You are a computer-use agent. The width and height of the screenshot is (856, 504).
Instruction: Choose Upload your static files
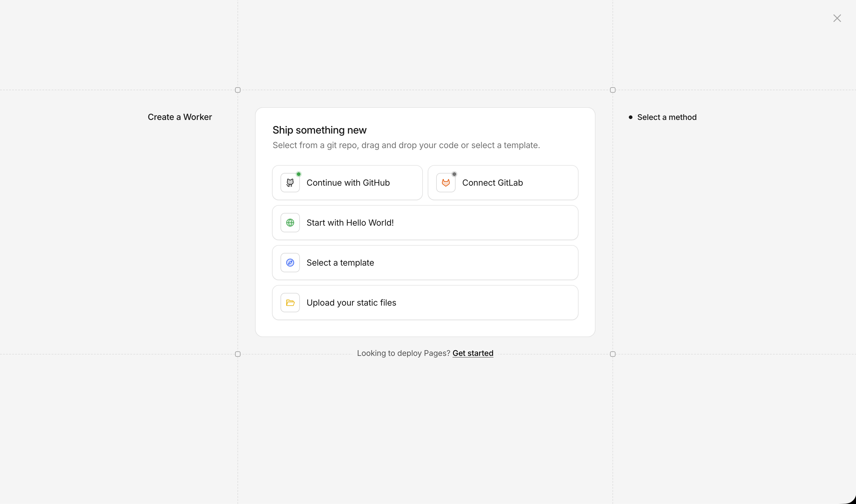point(351,303)
